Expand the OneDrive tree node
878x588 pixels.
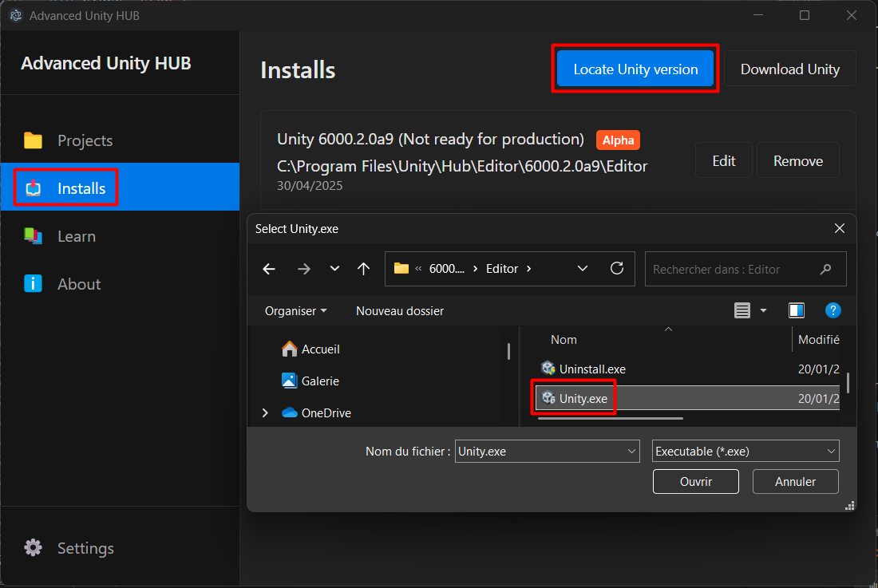265,413
